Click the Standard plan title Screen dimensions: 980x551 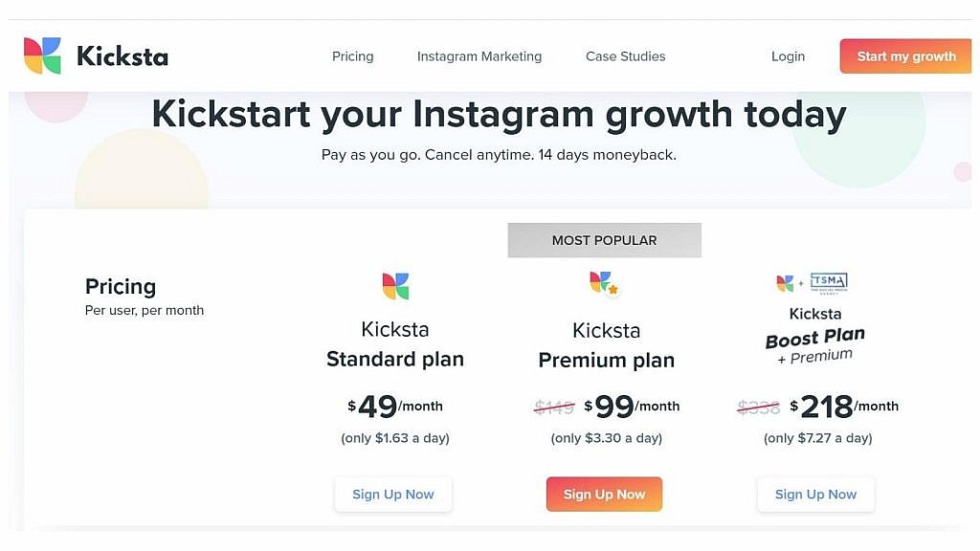point(395,344)
